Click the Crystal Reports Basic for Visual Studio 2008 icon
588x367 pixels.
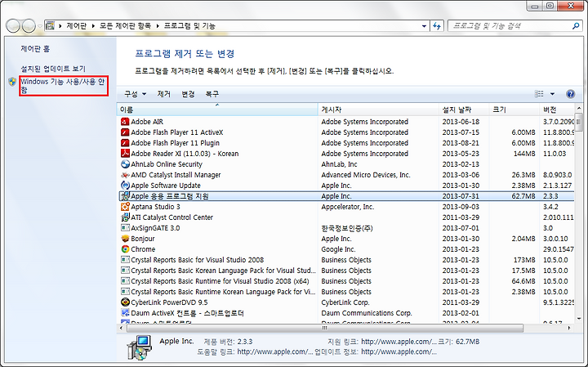125,260
